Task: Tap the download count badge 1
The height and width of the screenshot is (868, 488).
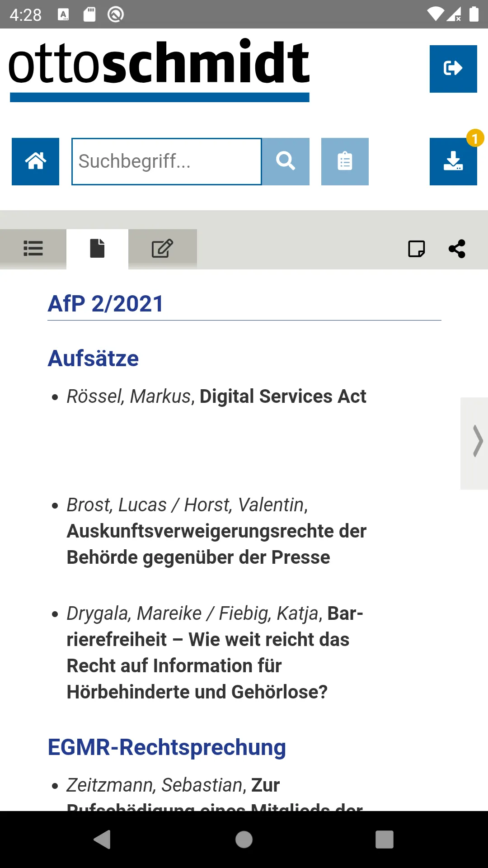Action: (x=475, y=138)
